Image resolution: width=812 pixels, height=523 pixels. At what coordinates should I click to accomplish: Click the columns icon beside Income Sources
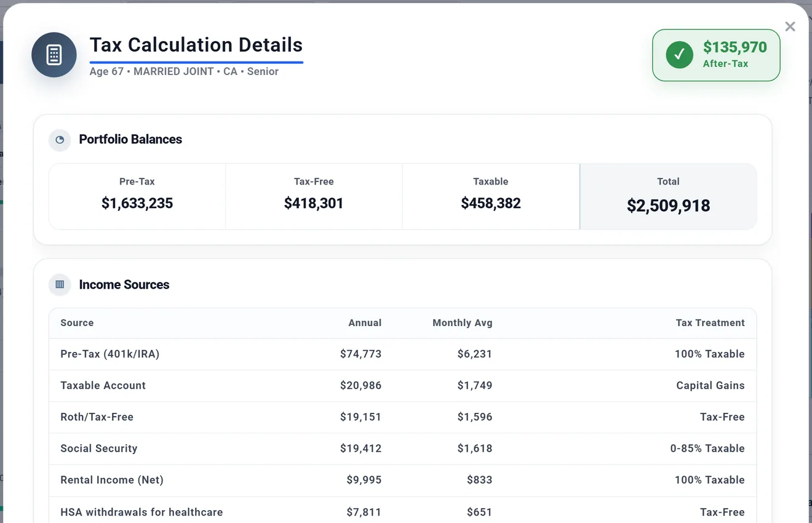pyautogui.click(x=60, y=285)
